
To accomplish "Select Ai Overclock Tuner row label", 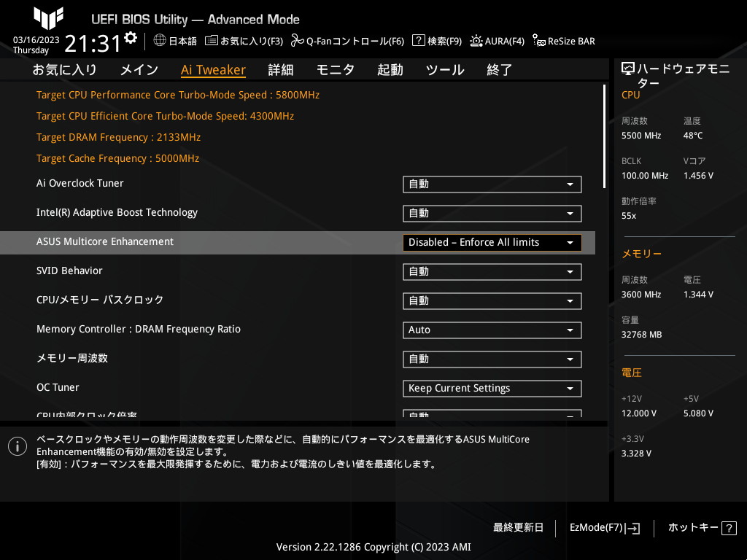I will click(80, 183).
